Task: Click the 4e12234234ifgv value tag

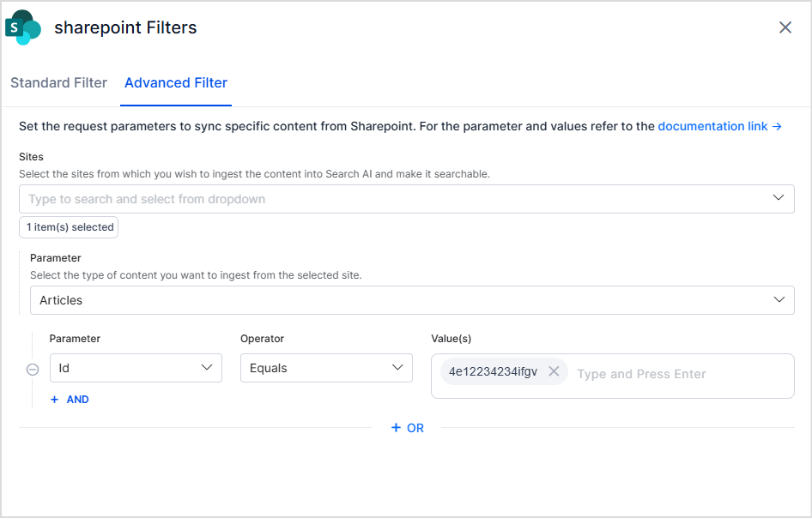Action: coord(493,371)
